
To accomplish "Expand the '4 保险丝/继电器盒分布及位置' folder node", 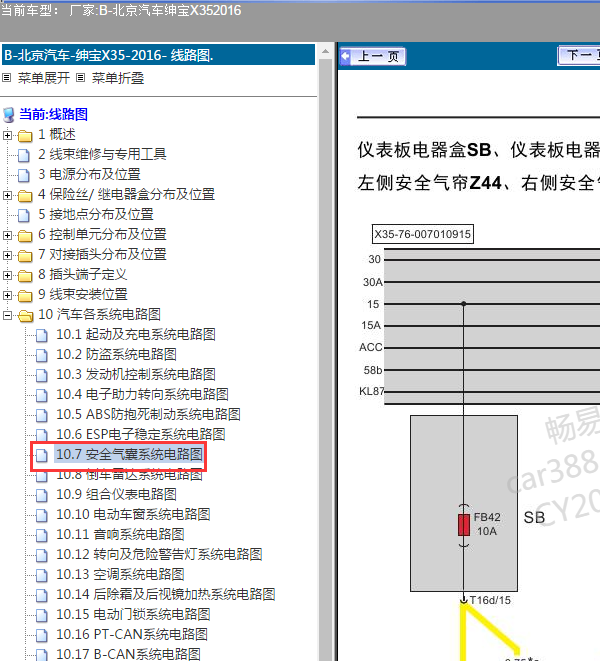I will click(x=7, y=195).
